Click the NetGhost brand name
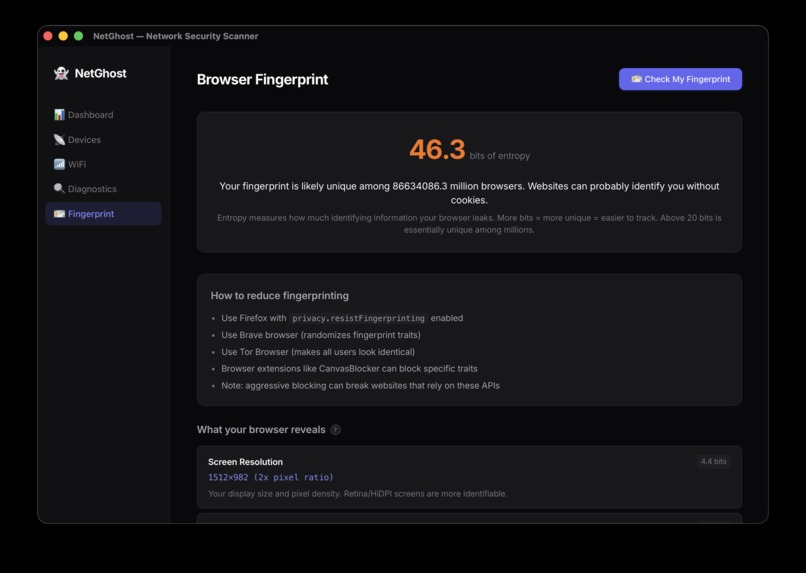 (x=100, y=73)
